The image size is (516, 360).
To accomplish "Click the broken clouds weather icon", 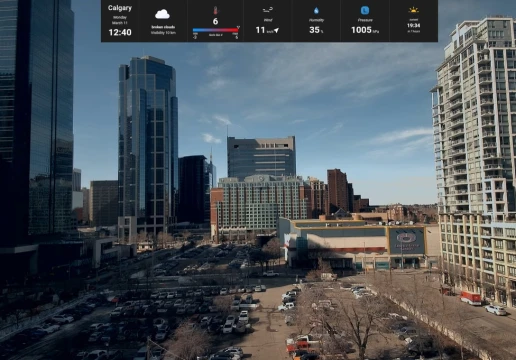I will (x=162, y=14).
